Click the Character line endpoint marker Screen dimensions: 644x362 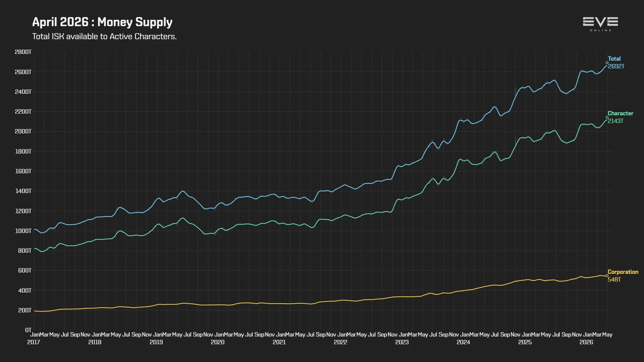point(607,117)
